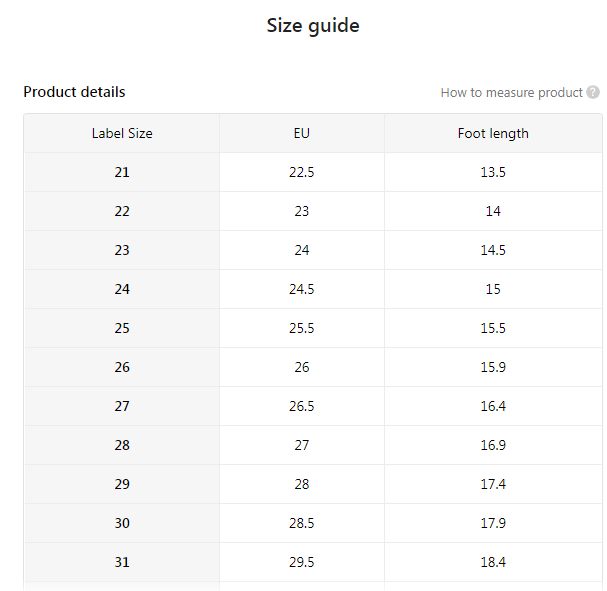Screen dimensions: 607x591
Task: Select label size 22 cell
Action: coord(122,211)
